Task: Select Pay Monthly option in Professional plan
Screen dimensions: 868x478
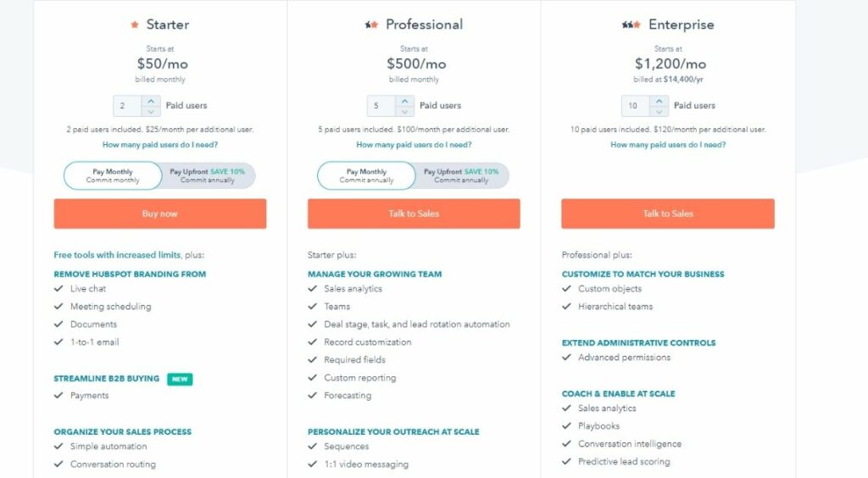Action: (366, 175)
